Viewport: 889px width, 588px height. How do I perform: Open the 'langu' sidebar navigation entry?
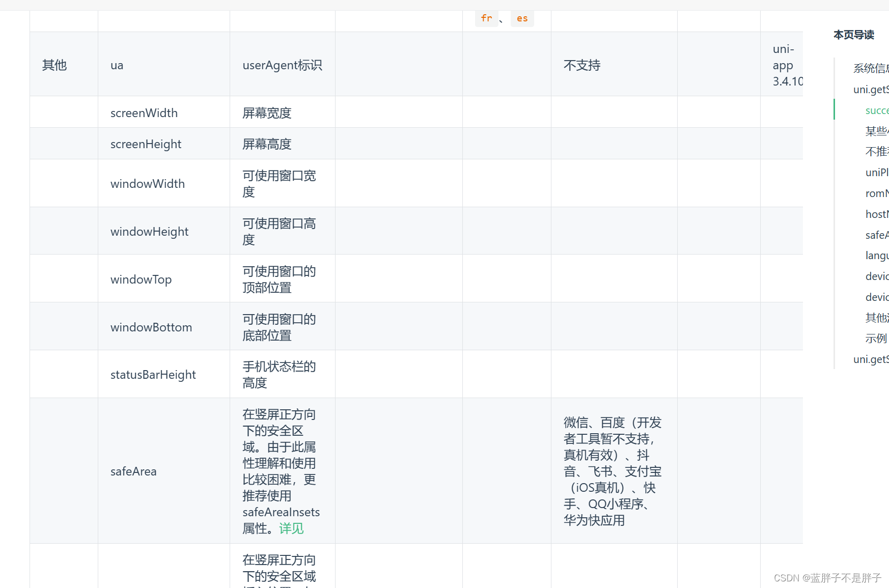point(877,256)
